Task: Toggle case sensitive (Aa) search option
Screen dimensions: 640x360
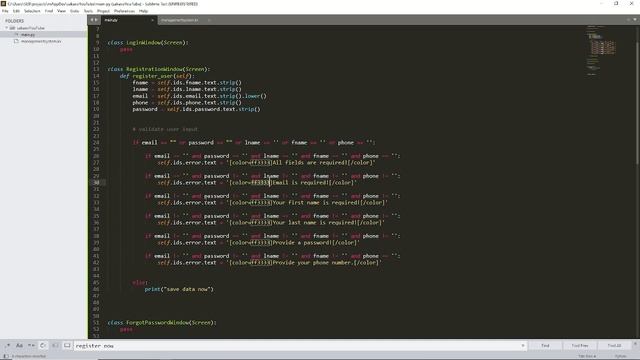Action: 19,346
